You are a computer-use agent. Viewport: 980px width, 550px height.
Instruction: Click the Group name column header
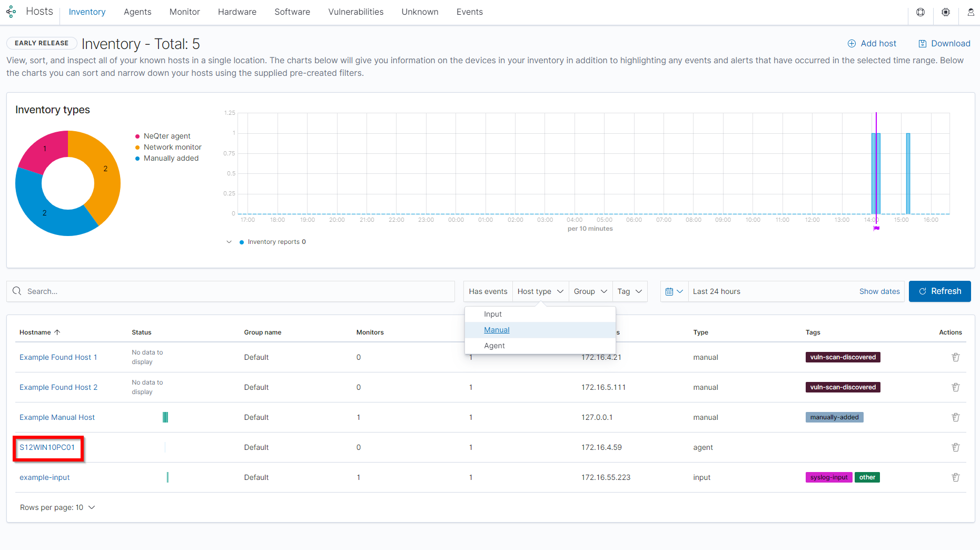click(x=263, y=332)
